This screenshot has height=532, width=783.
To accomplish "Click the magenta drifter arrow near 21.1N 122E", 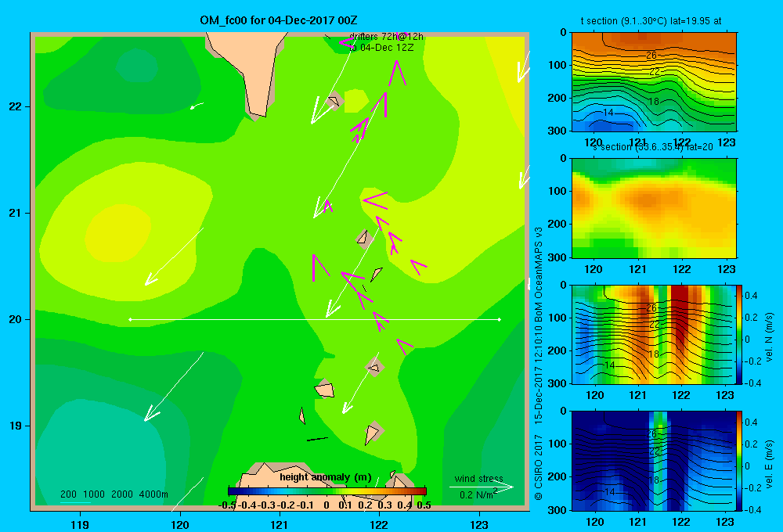I will click(x=376, y=200).
